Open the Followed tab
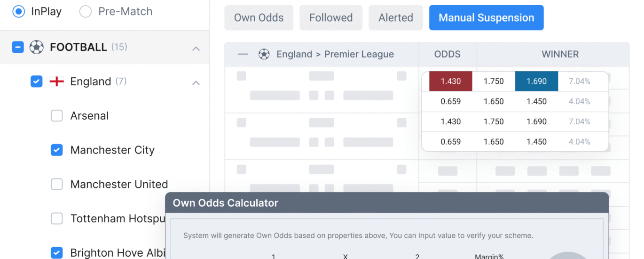The height and width of the screenshot is (259, 644). [331, 18]
